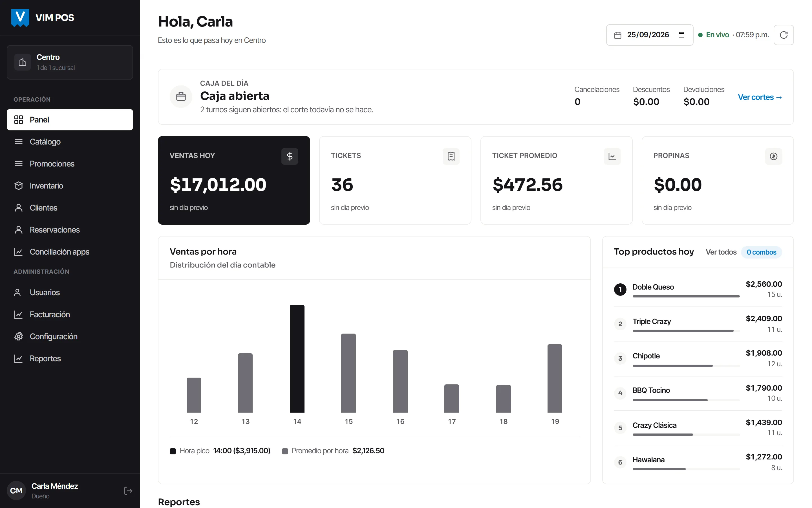
Task: Open Promociones in the sidebar
Action: pos(70,164)
